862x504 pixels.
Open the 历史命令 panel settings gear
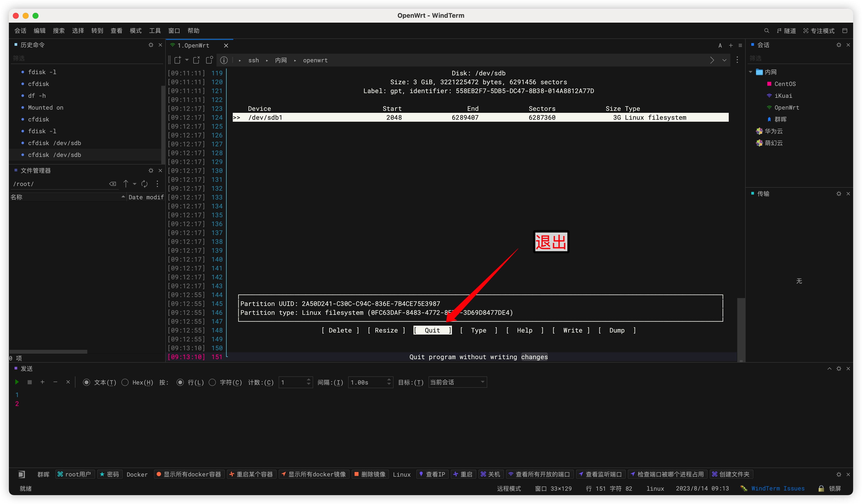coord(151,45)
